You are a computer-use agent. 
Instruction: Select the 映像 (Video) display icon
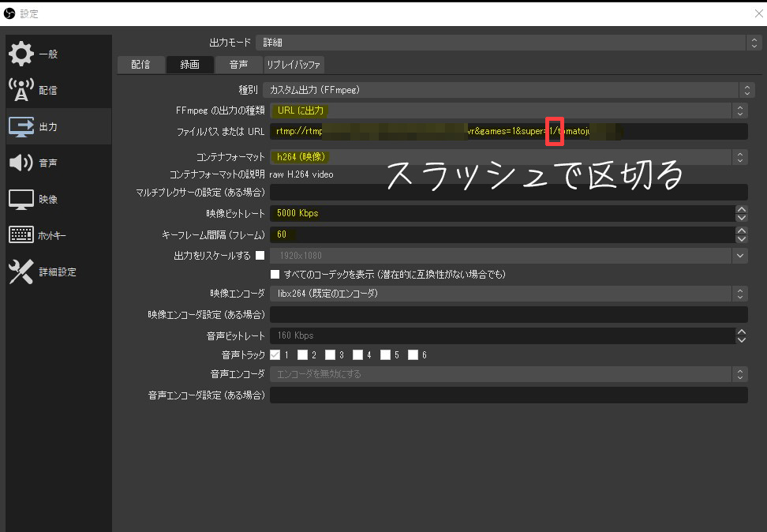click(21, 199)
